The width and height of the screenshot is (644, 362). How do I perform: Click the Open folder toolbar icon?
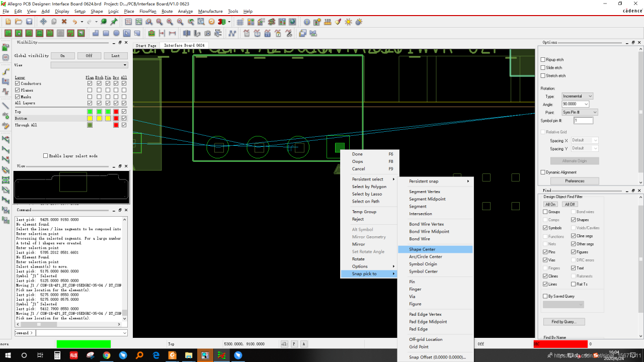(19, 22)
